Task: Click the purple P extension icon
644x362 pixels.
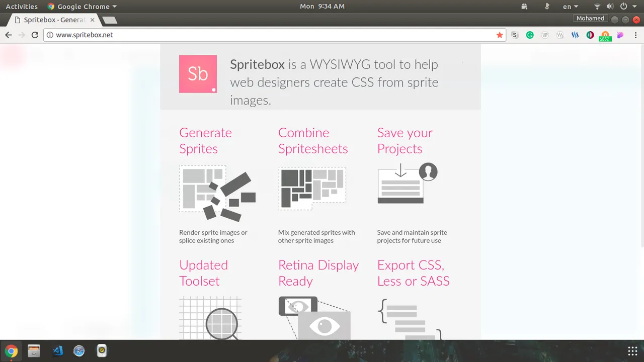Action: pos(620,35)
